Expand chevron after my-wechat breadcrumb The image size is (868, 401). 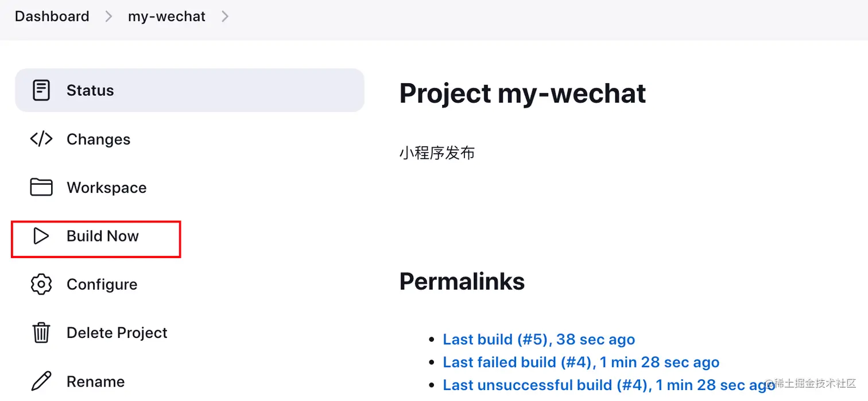tap(225, 17)
